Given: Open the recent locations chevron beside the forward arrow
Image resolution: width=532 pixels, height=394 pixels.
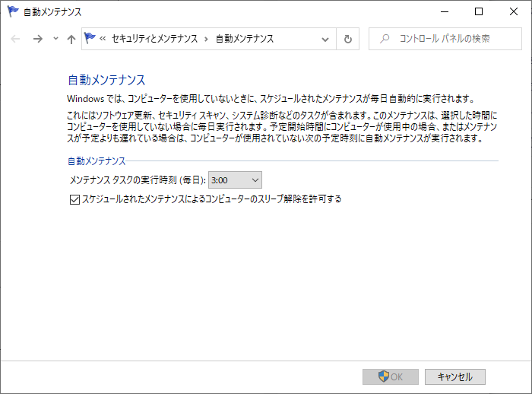Looking at the screenshot, I should coord(55,39).
